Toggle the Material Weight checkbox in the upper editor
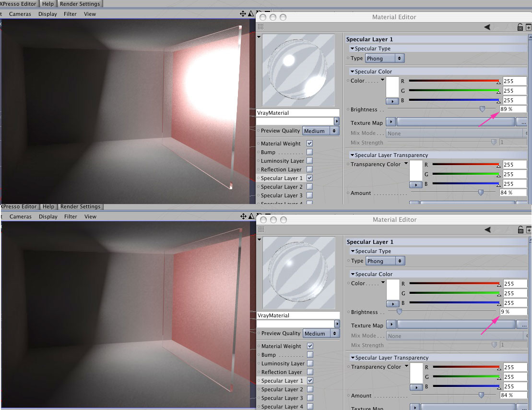 click(309, 144)
